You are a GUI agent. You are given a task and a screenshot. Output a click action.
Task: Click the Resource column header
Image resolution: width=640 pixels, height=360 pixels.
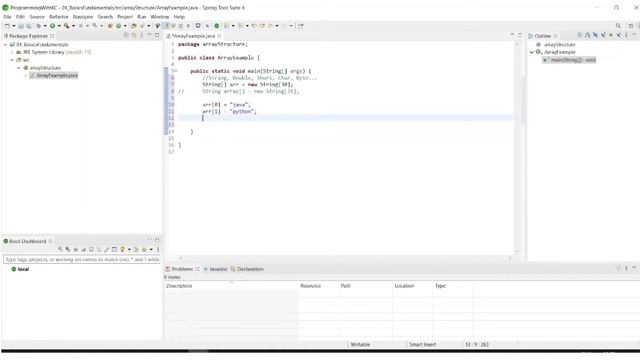click(x=319, y=286)
